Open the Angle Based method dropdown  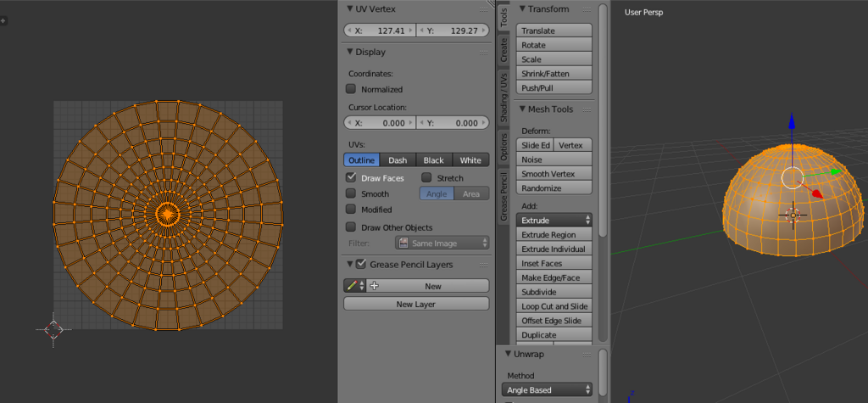[x=547, y=390]
